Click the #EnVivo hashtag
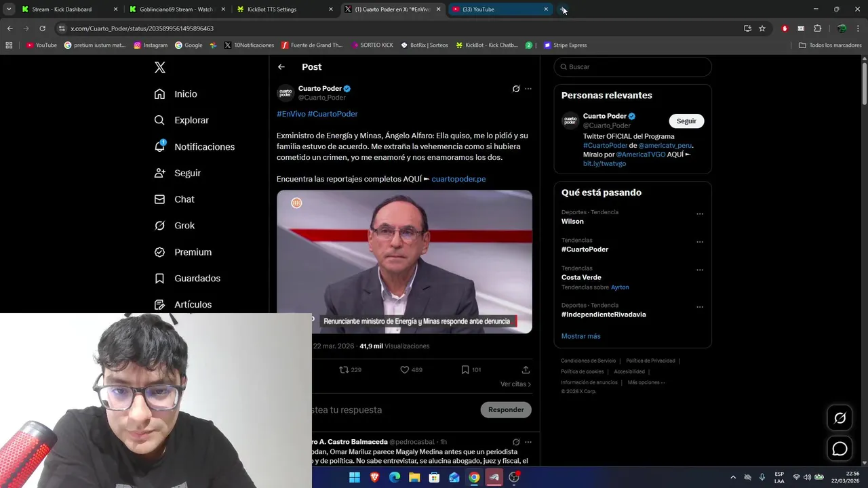This screenshot has width=868, height=488. tap(291, 114)
